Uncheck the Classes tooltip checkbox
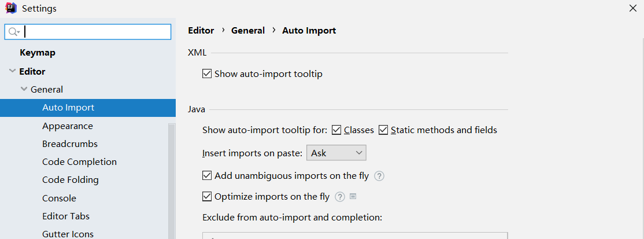The image size is (644, 239). click(337, 130)
